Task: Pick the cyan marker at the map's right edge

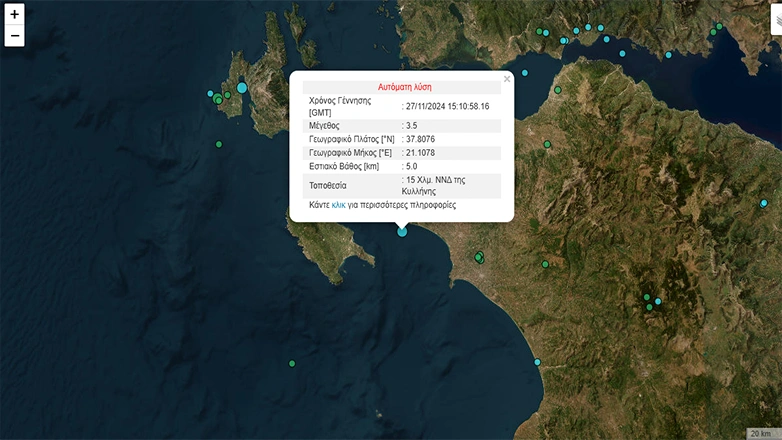Action: coord(764,203)
